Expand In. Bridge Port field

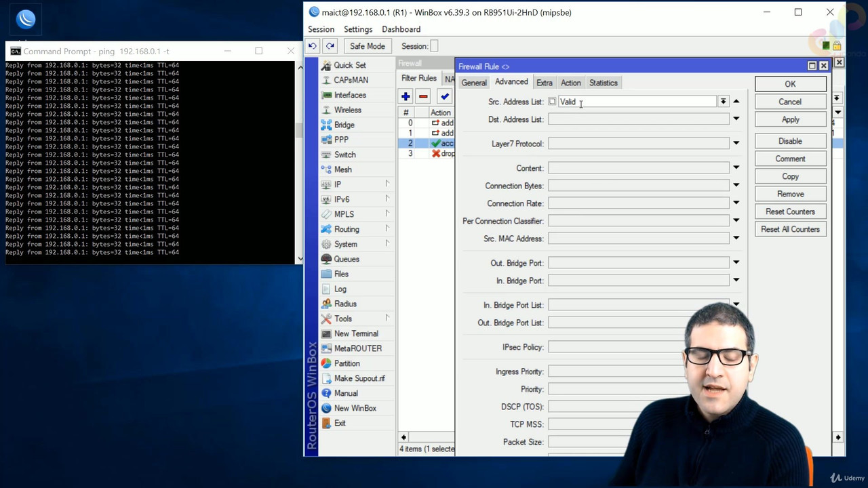[736, 281]
